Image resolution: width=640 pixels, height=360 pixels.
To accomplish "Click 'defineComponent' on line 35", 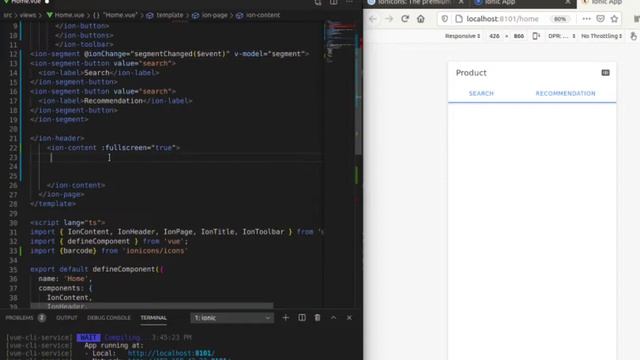I will click(124, 269).
